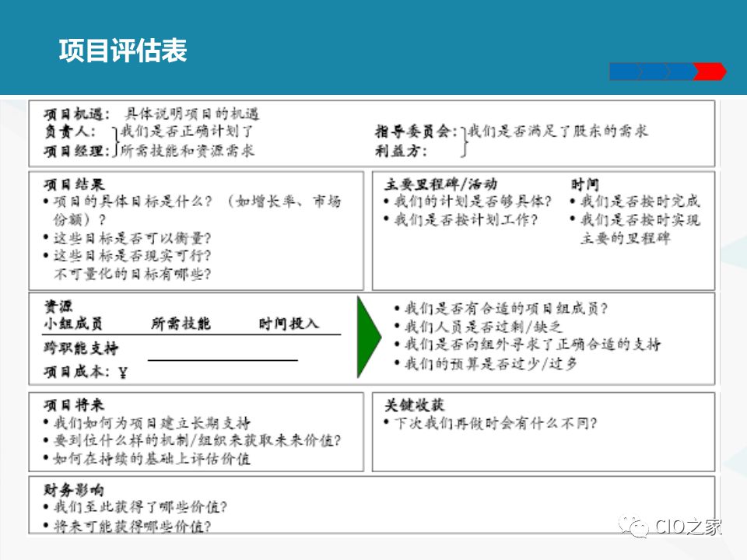Click the CIO之家 watermark text
Screen dimensions: 747x560
tap(689, 527)
